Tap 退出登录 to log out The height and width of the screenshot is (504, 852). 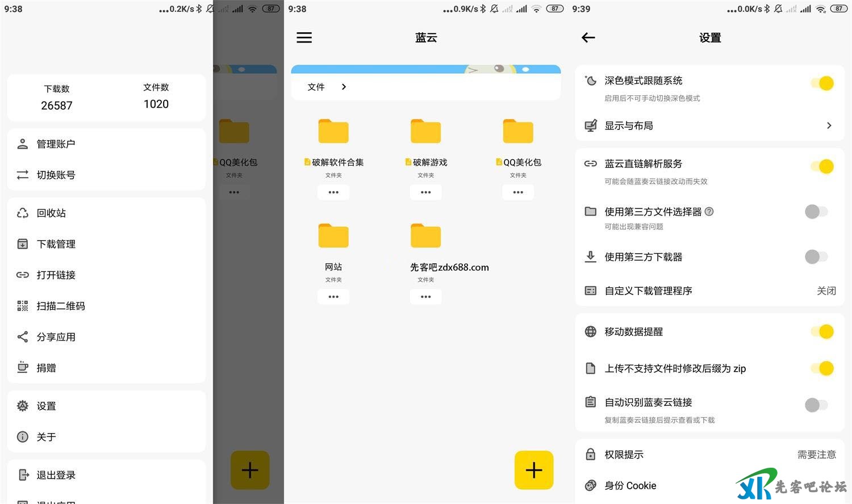pyautogui.click(x=56, y=475)
